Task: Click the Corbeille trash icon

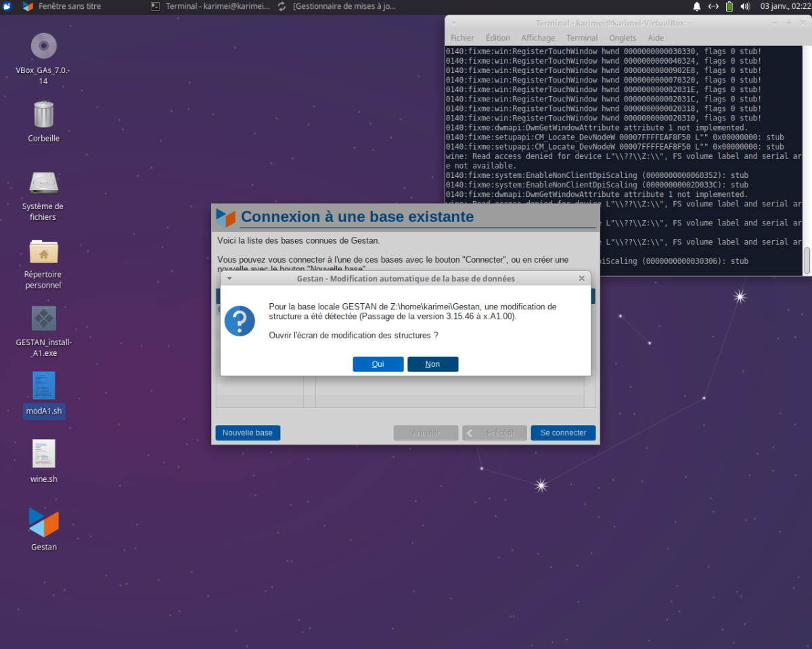Action: [44, 114]
